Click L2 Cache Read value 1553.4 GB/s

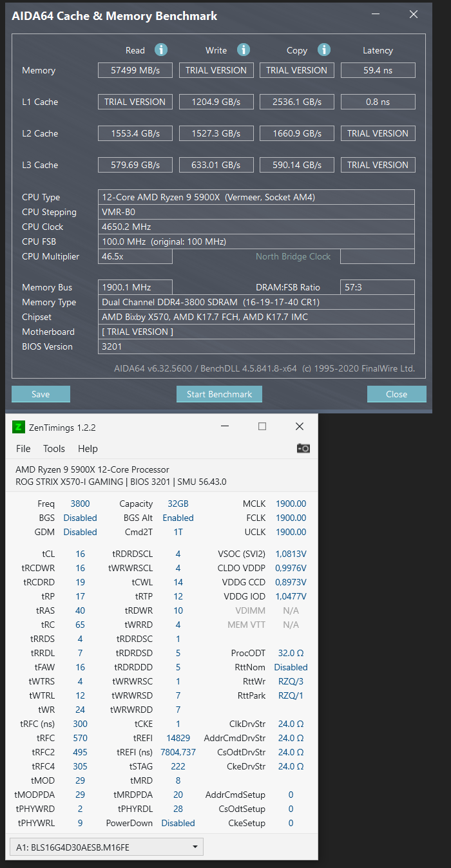pyautogui.click(x=135, y=133)
